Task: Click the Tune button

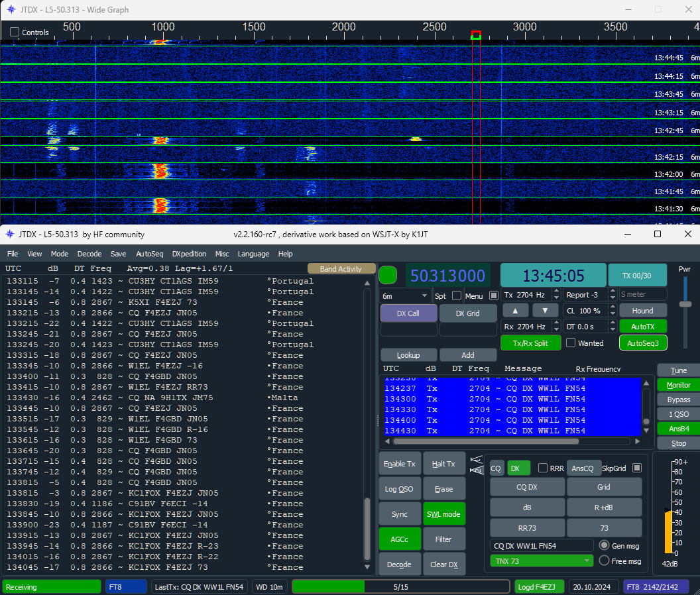Action: [x=679, y=370]
